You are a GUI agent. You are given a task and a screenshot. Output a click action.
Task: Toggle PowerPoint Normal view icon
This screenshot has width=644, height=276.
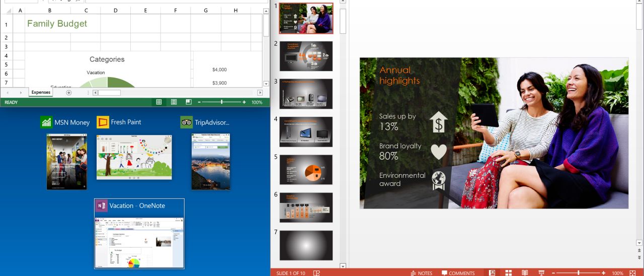(x=492, y=273)
